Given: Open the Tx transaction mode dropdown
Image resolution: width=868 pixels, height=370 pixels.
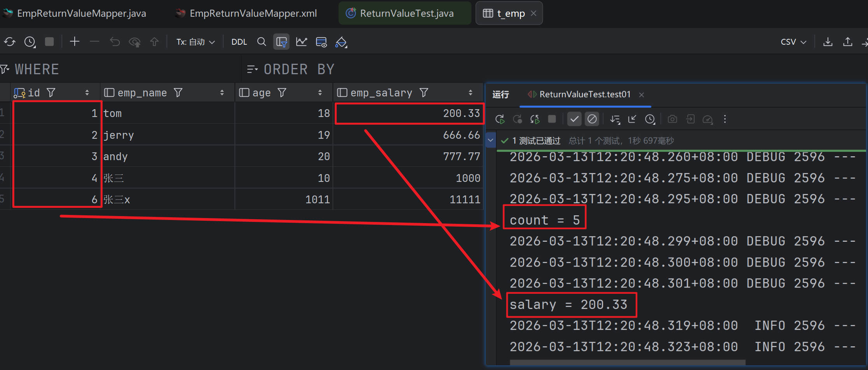Looking at the screenshot, I should 195,42.
